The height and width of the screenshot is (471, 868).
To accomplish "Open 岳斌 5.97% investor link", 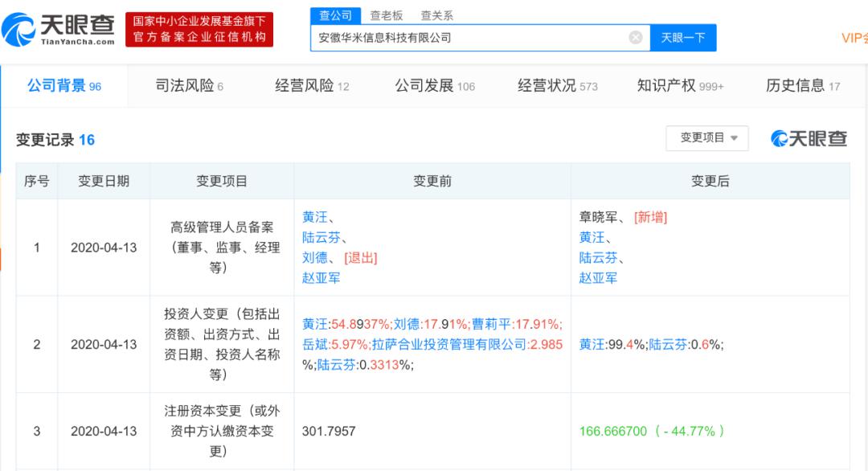I will (315, 344).
